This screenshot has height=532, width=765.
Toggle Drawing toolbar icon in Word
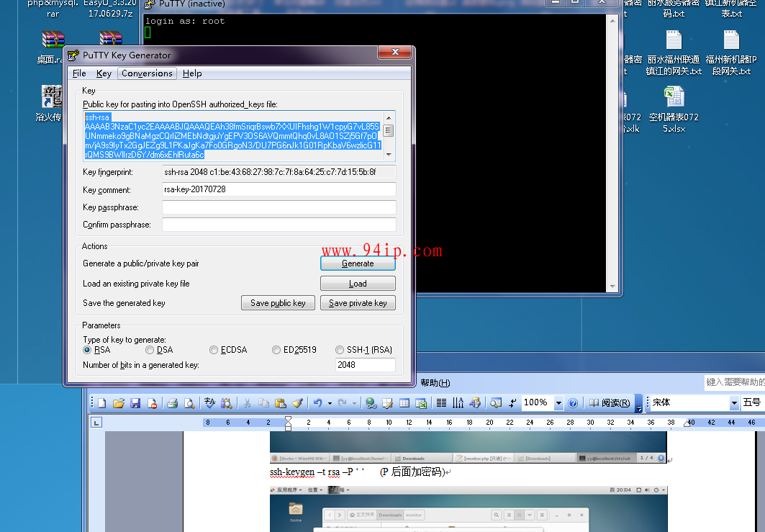tap(475, 403)
